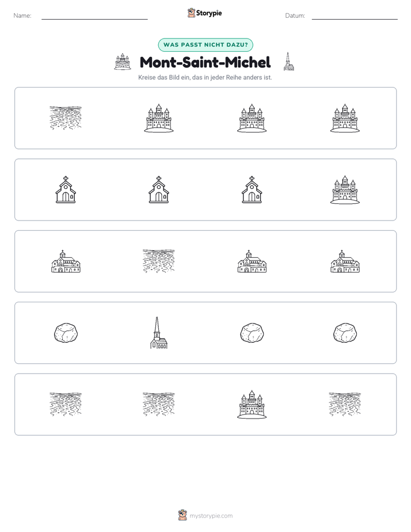
Task: Select the last rock in row four
Action: pyautogui.click(x=345, y=333)
